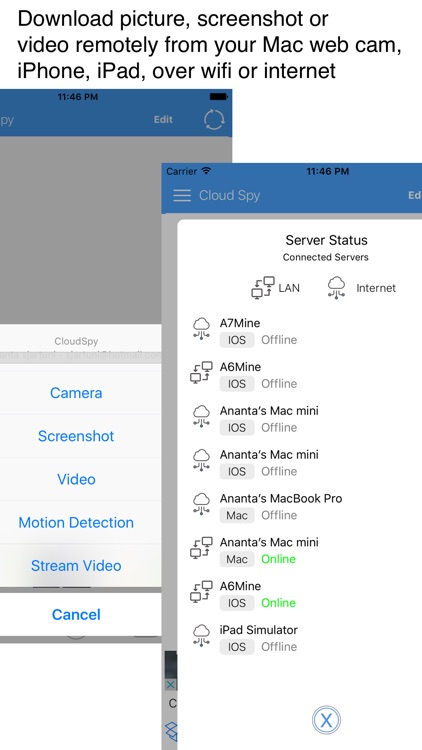Image resolution: width=422 pixels, height=750 pixels.
Task: Select the LAN icon beside online A6Mine
Action: [x=201, y=592]
